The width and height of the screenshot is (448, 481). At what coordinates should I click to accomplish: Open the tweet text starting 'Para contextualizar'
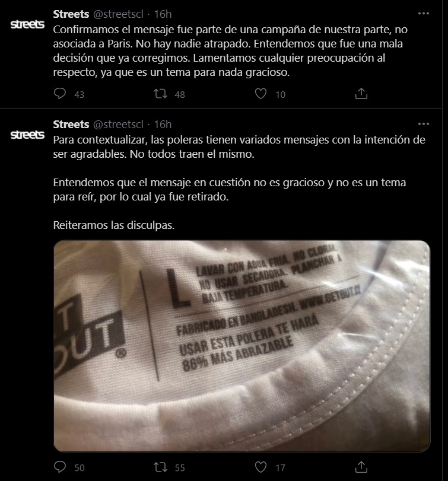(x=239, y=182)
